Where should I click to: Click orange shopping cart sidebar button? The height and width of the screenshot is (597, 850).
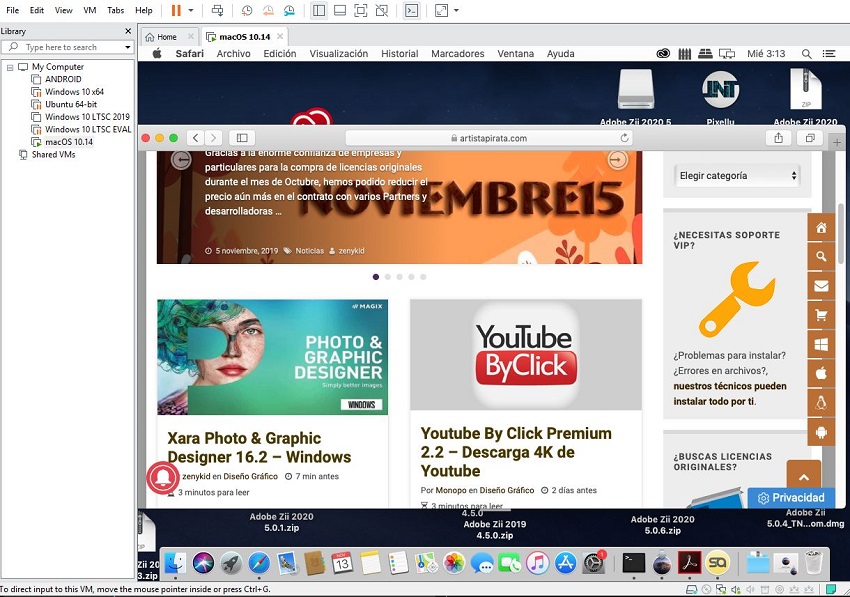(x=821, y=315)
